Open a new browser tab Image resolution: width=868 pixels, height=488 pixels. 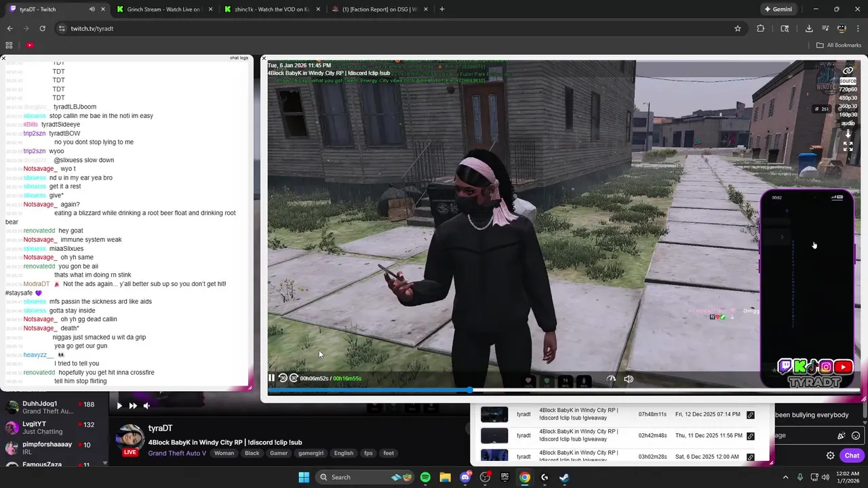(x=442, y=9)
